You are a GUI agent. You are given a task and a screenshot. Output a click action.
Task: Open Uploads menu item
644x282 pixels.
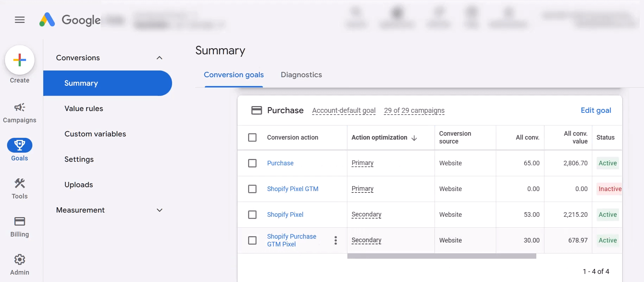[x=78, y=185]
